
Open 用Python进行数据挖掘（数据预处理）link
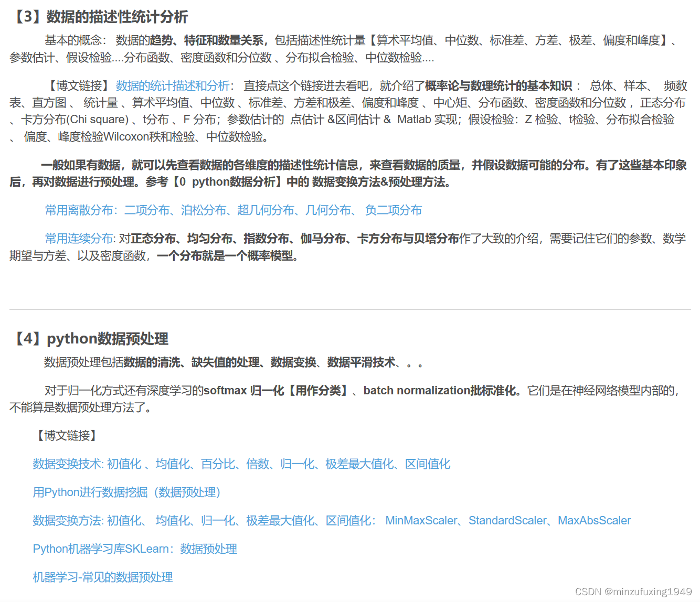[126, 492]
